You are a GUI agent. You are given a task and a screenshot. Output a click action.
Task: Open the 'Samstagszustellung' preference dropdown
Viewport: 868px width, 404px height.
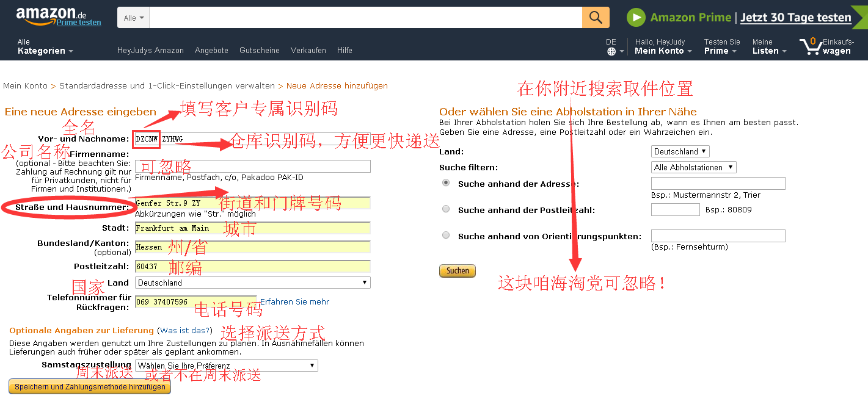(226, 366)
